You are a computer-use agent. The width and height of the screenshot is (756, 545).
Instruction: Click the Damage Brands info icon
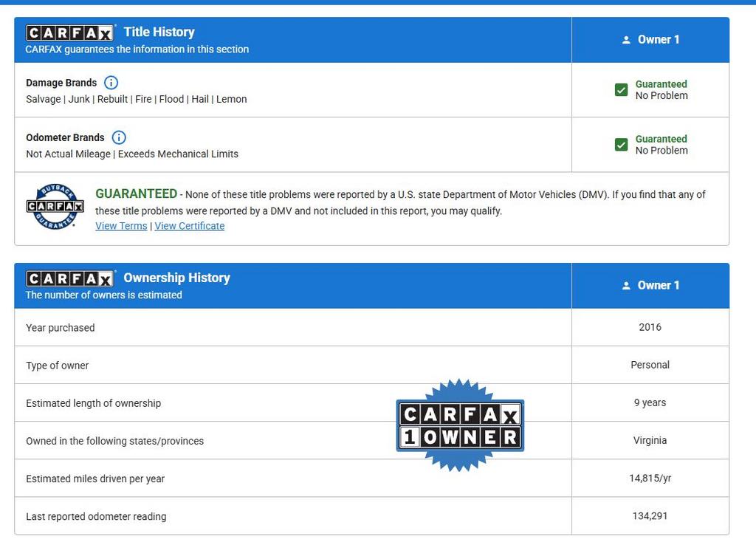coord(111,83)
